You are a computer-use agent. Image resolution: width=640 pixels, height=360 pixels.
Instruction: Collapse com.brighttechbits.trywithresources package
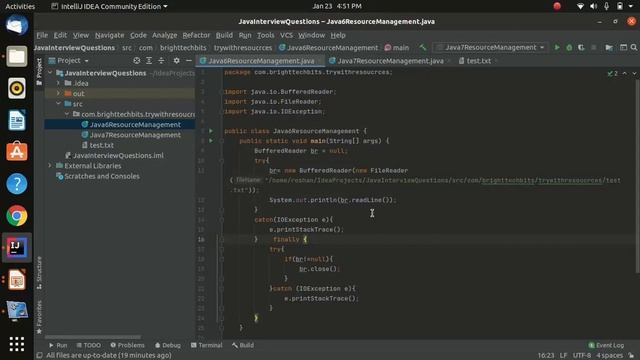(67, 114)
